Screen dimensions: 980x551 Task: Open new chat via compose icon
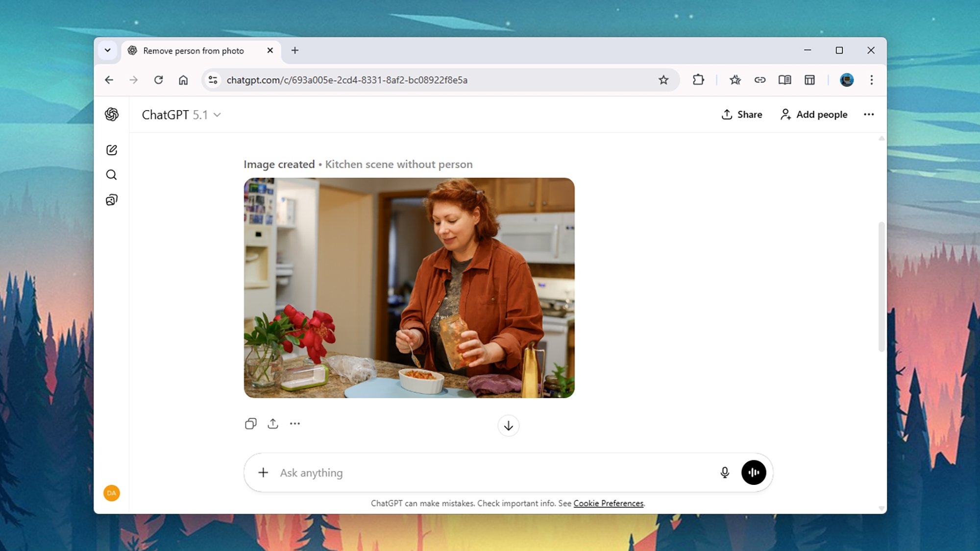112,150
